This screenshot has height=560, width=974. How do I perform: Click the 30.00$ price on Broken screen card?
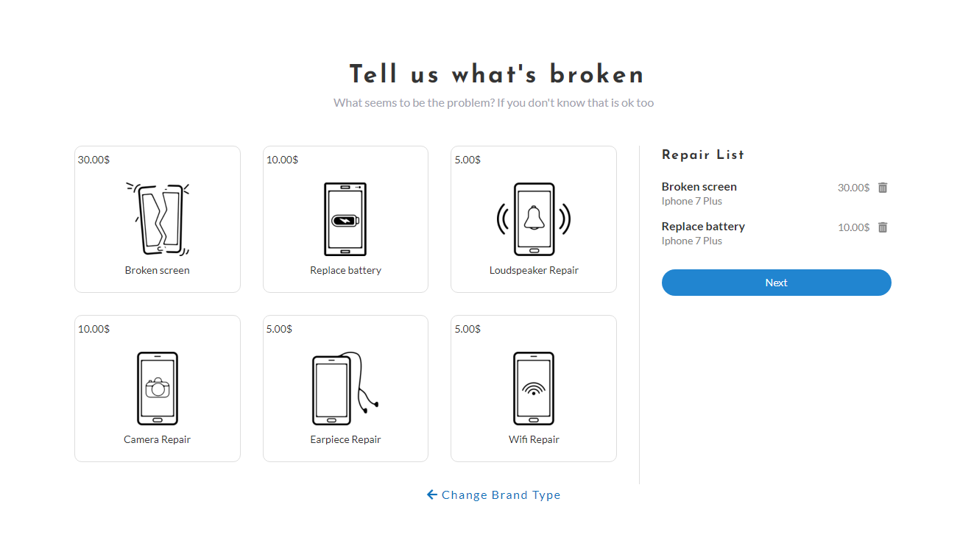pyautogui.click(x=93, y=160)
